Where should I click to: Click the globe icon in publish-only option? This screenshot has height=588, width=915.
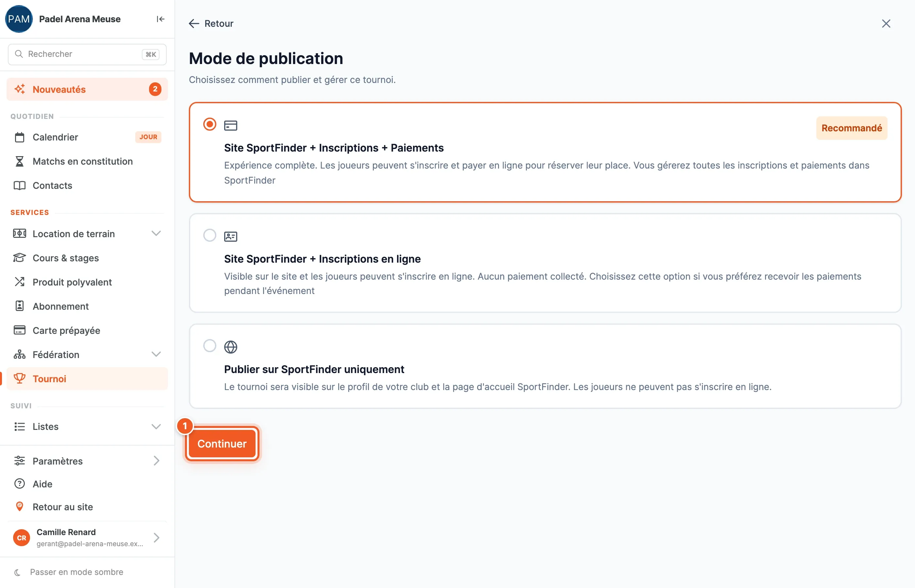tap(231, 347)
